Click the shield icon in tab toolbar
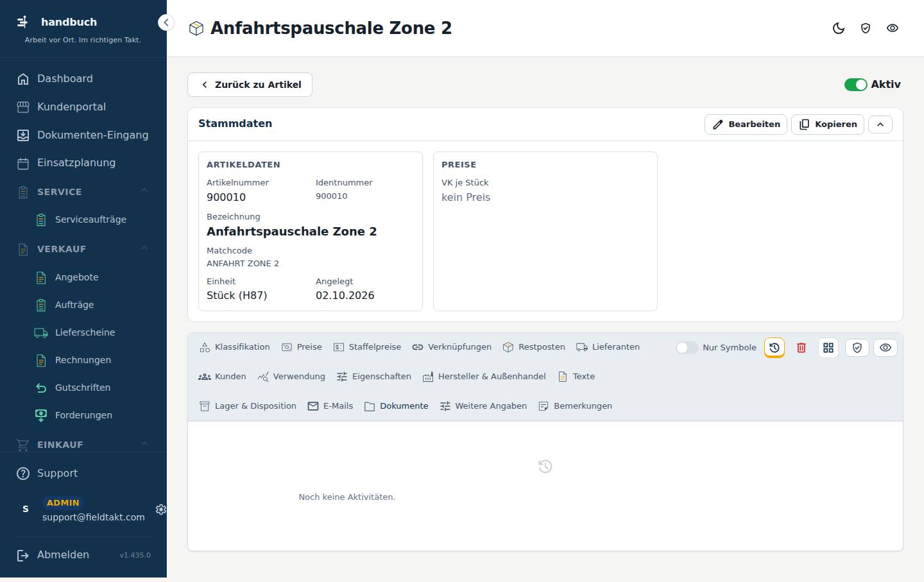Viewport: 924px width, 582px height. click(x=857, y=348)
